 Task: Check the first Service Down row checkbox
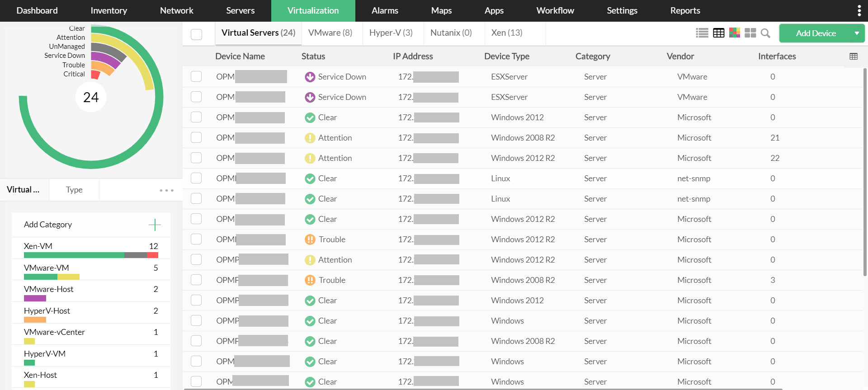196,76
